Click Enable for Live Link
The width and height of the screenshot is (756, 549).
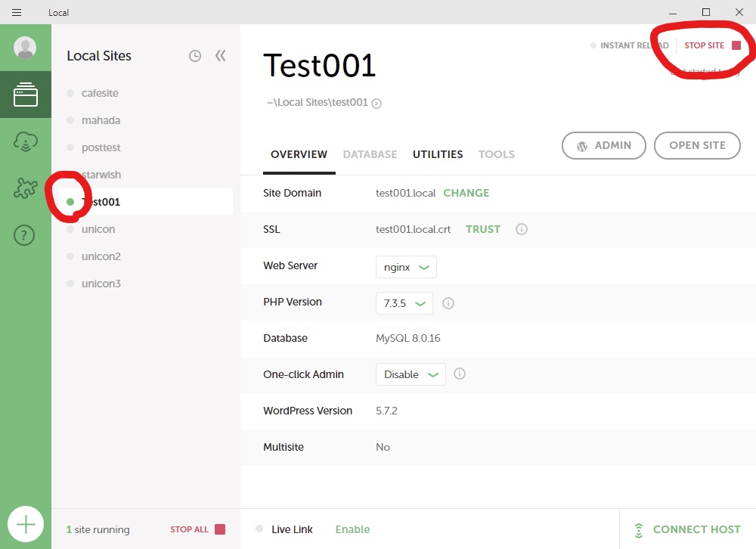(352, 529)
